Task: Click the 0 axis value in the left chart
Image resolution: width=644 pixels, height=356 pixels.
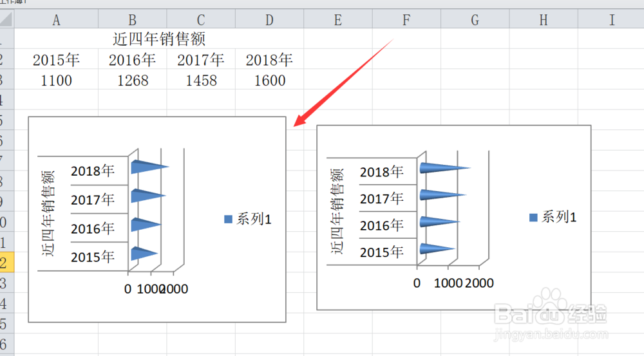Action: (x=128, y=289)
